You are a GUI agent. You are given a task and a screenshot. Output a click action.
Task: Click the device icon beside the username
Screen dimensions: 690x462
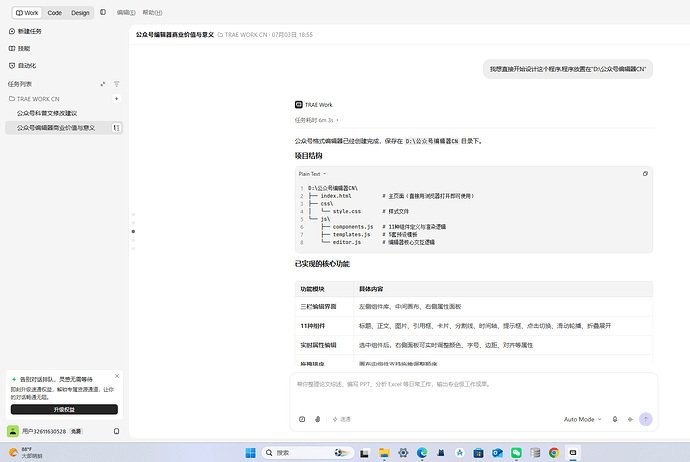tap(117, 431)
